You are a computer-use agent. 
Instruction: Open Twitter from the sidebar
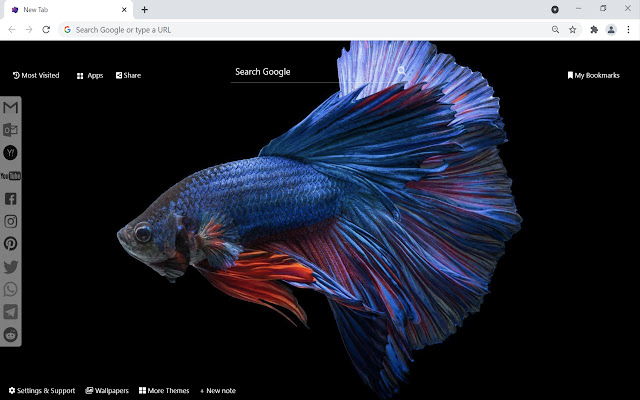coord(11,267)
